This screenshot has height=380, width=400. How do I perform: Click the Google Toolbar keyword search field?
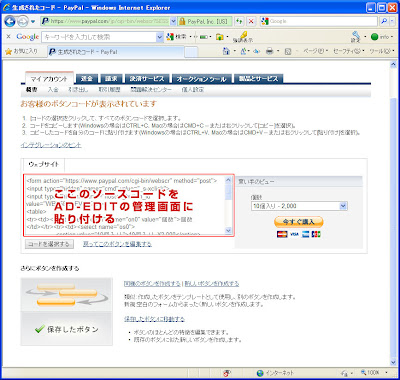click(99, 37)
